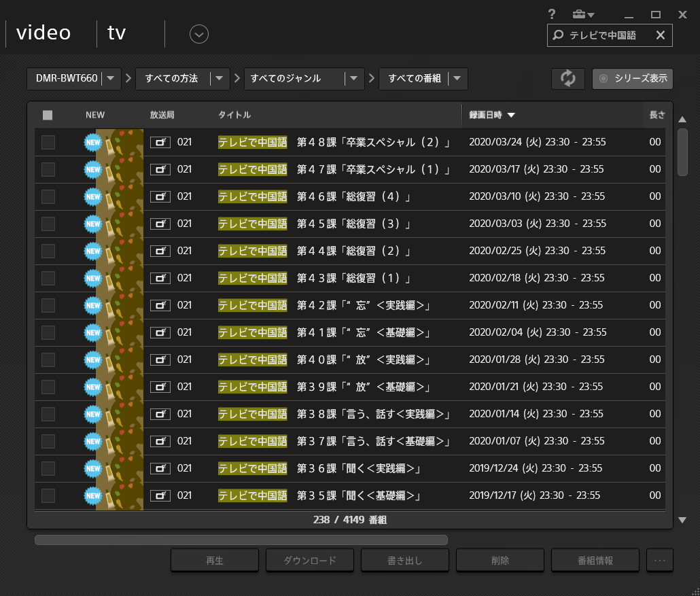The height and width of the screenshot is (596, 700).
Task: Clear the search text with X icon
Action: (660, 35)
